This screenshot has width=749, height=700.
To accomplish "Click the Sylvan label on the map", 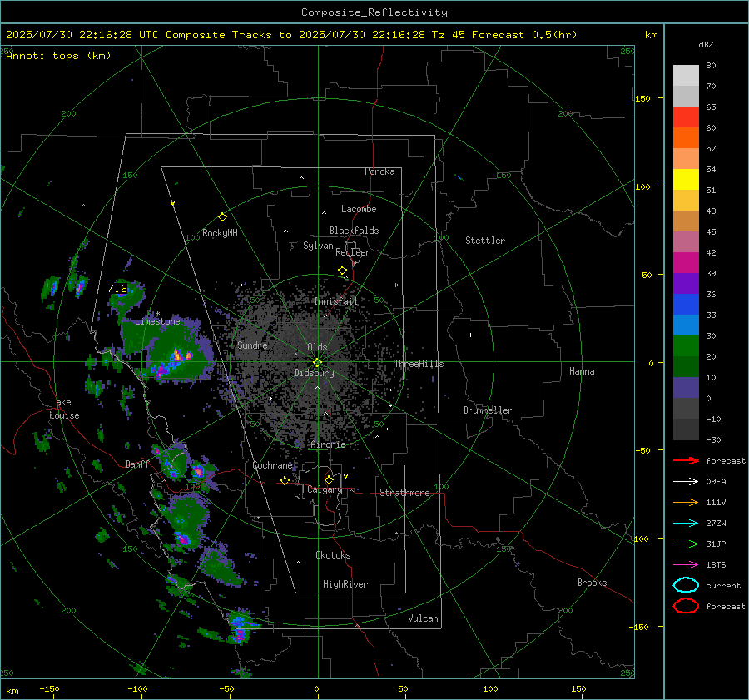I will [x=318, y=246].
